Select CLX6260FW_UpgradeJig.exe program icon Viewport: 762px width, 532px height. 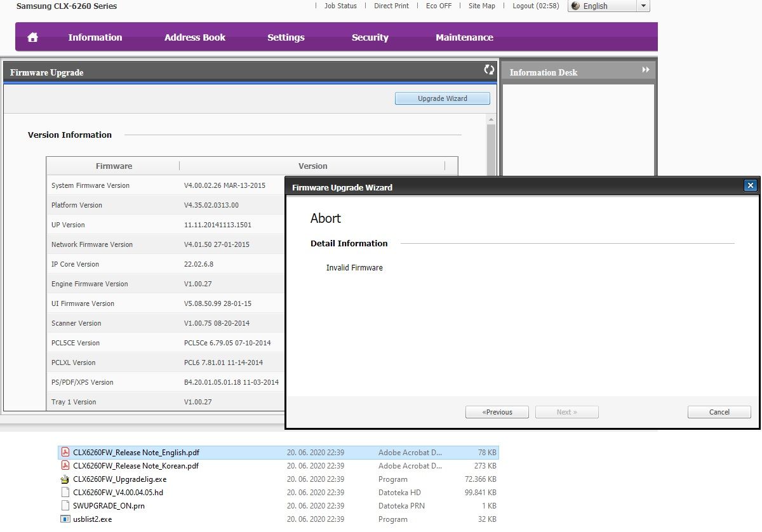[65, 479]
